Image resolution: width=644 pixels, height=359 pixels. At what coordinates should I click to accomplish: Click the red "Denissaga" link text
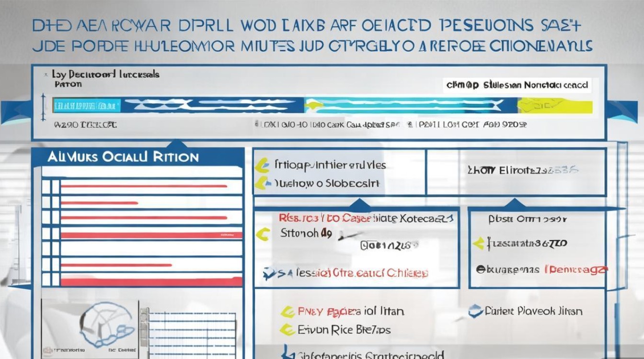(577, 270)
